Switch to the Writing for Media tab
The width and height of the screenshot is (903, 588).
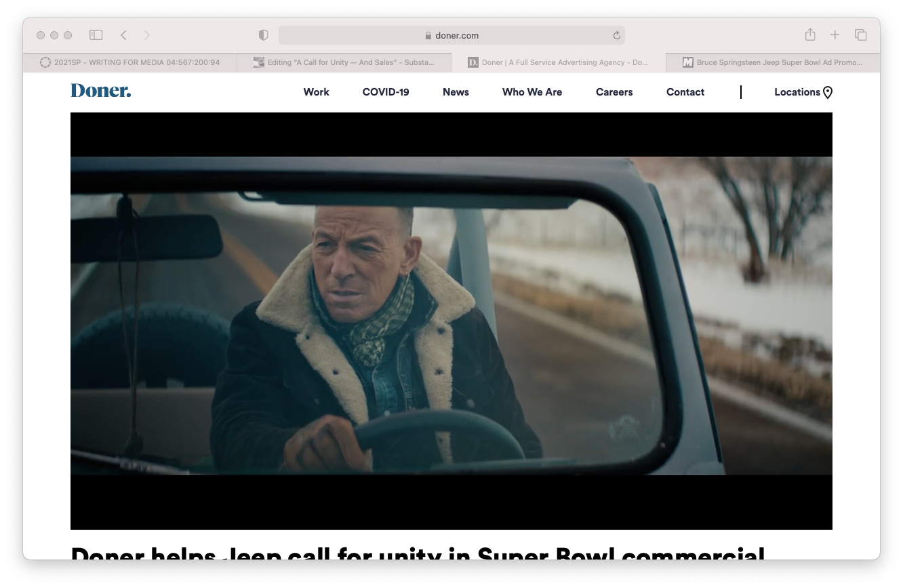[x=130, y=62]
